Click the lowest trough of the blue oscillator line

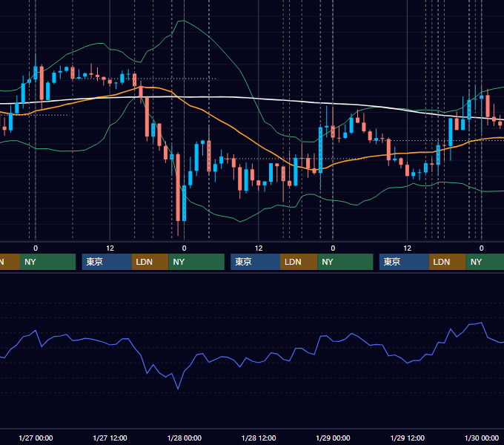(178, 389)
